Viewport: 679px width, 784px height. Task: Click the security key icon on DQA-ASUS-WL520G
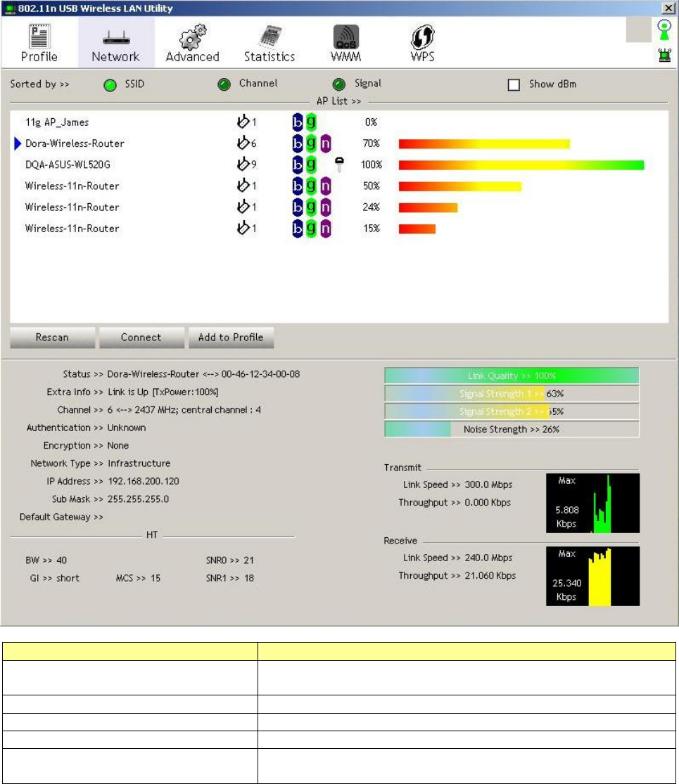(339, 164)
